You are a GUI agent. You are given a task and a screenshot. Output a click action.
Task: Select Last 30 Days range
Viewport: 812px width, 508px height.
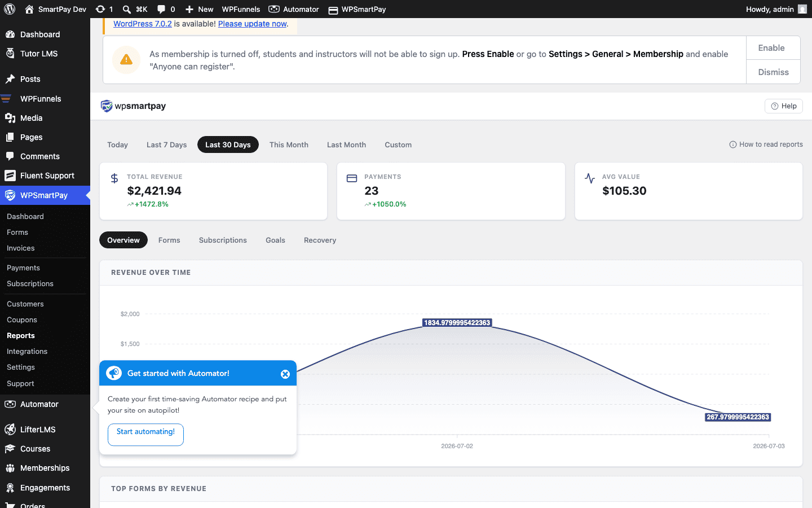(228, 144)
